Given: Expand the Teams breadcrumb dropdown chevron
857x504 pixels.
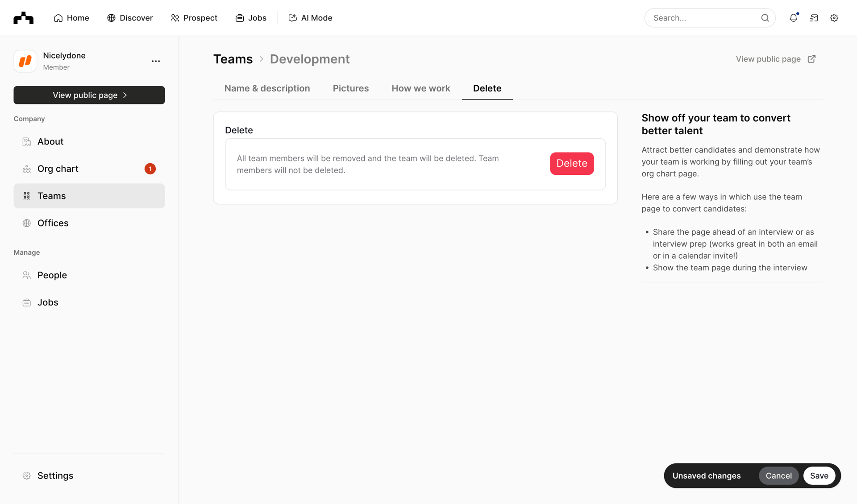Looking at the screenshot, I should coord(261,59).
